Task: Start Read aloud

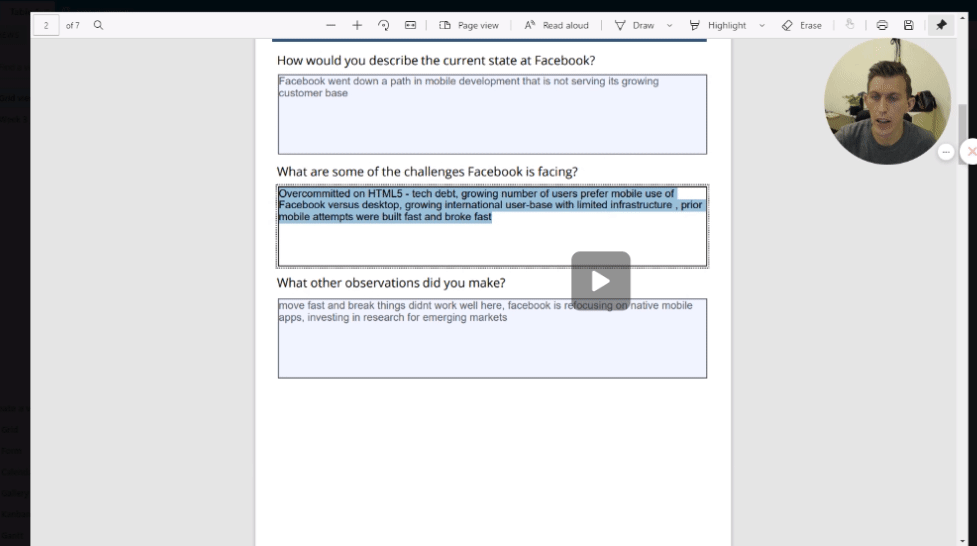Action: tap(556, 26)
